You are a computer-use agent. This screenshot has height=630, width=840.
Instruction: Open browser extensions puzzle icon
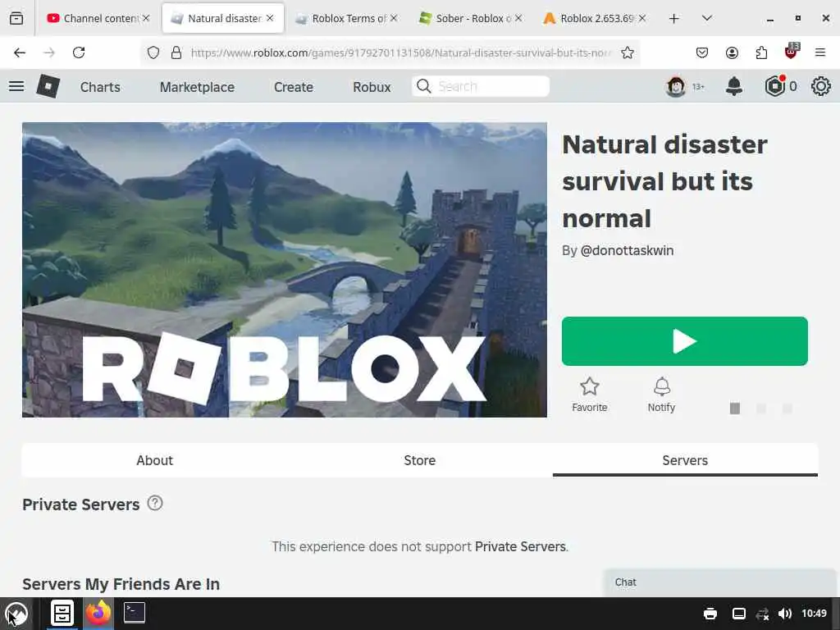click(761, 52)
